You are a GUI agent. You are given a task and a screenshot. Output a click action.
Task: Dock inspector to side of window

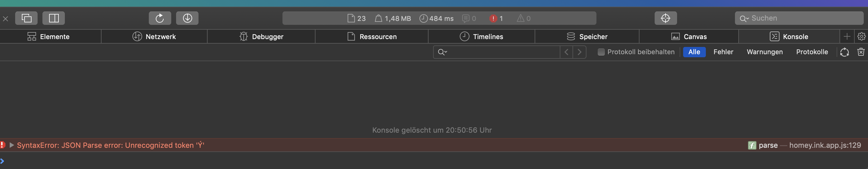[x=54, y=18]
